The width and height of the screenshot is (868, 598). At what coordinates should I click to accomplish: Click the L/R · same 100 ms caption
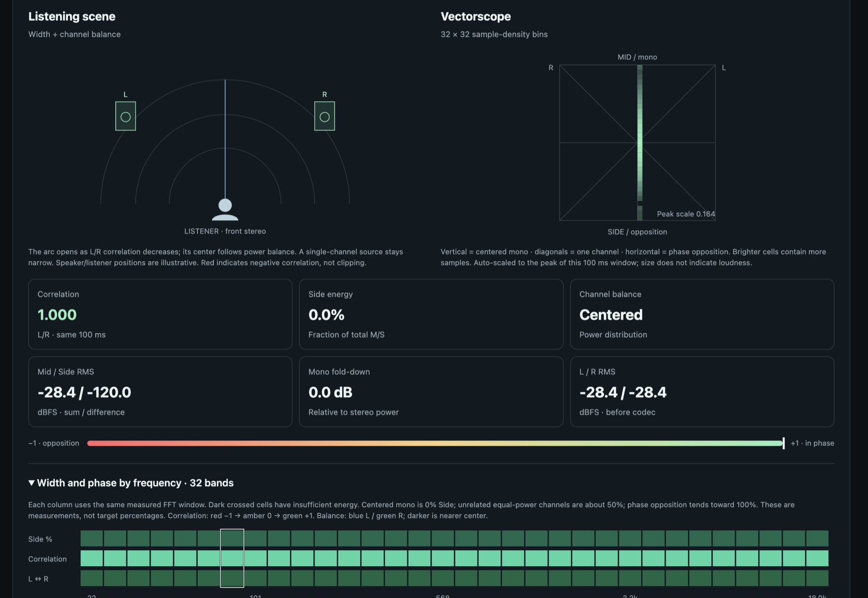click(x=71, y=334)
